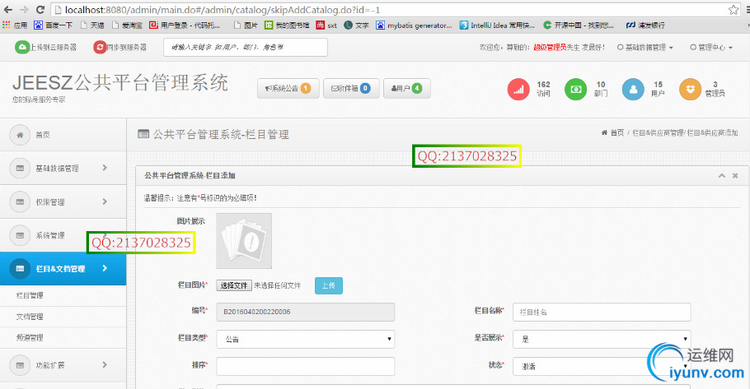Open the channel management submenu item

pyautogui.click(x=63, y=337)
